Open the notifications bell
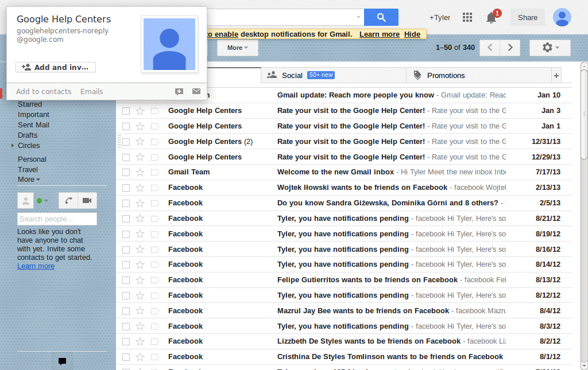Screen dimensions: 588x370 [x=492, y=18]
